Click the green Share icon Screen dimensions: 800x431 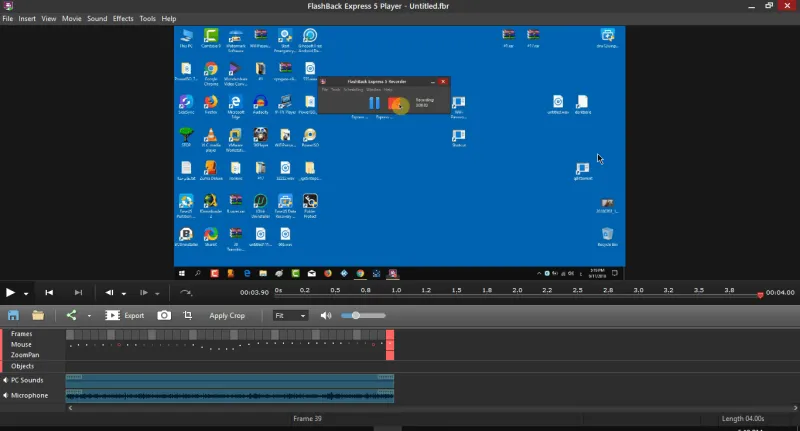point(71,315)
